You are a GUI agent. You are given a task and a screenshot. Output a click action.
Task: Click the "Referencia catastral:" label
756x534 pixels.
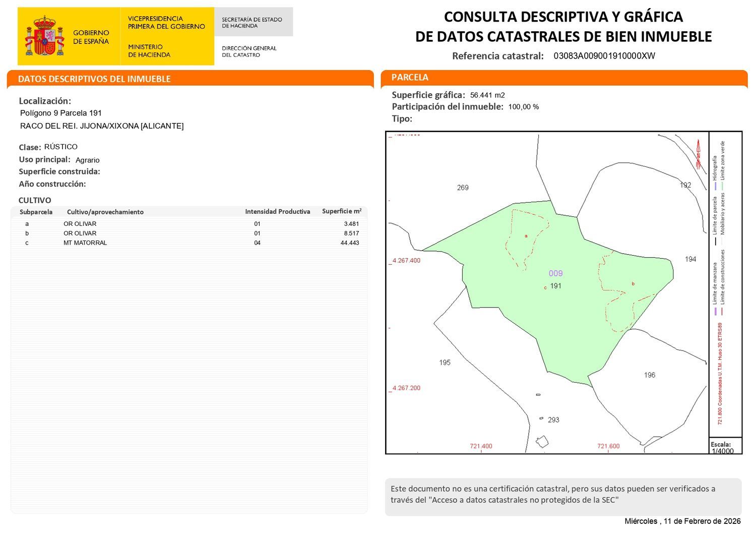click(498, 56)
